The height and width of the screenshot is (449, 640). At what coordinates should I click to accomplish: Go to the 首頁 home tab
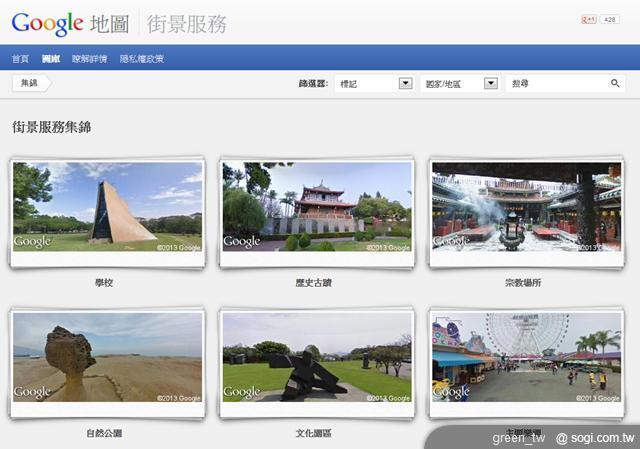click(x=20, y=59)
